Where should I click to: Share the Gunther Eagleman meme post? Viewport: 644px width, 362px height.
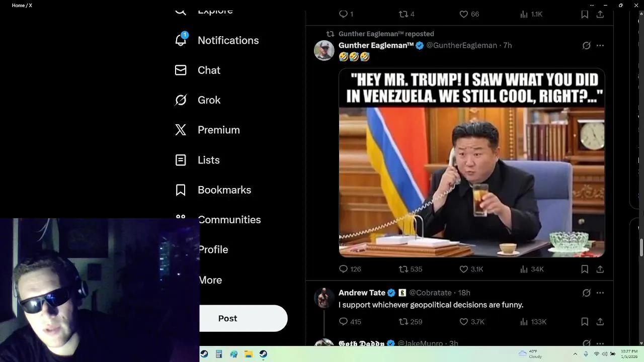600,269
